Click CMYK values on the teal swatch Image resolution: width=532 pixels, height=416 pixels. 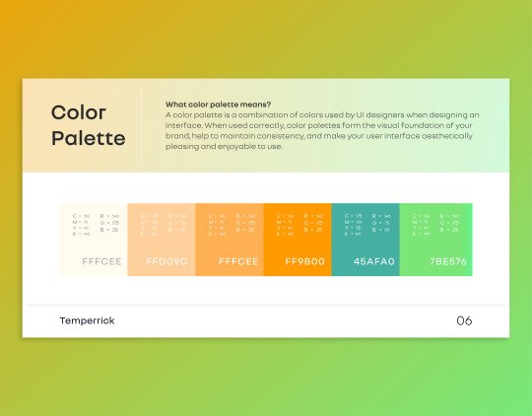(x=354, y=225)
